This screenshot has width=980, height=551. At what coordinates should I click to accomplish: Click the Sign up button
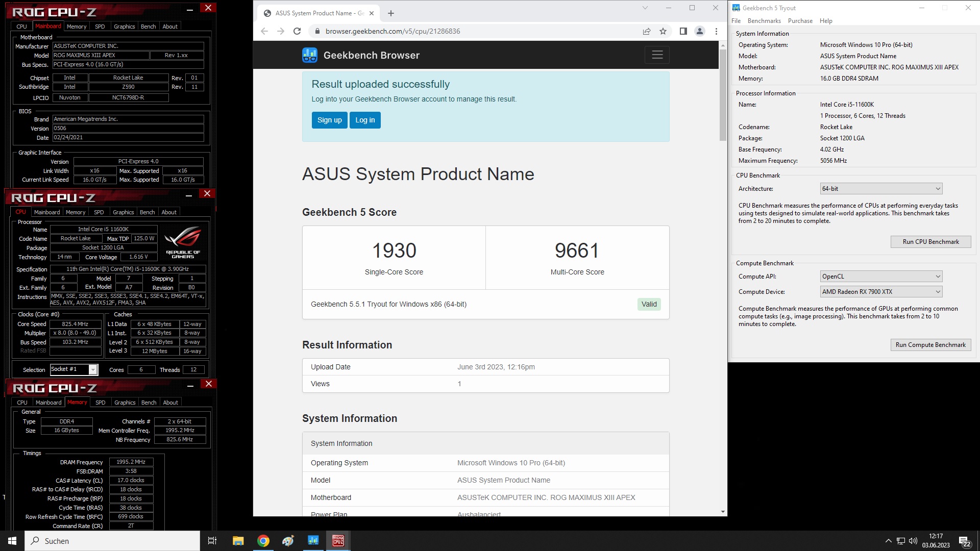[329, 120]
